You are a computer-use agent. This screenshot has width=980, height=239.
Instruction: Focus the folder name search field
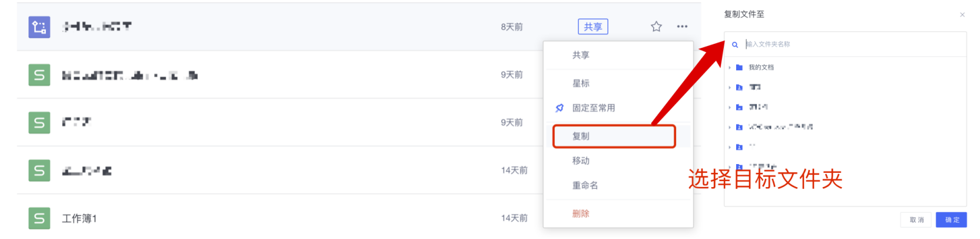click(848, 44)
